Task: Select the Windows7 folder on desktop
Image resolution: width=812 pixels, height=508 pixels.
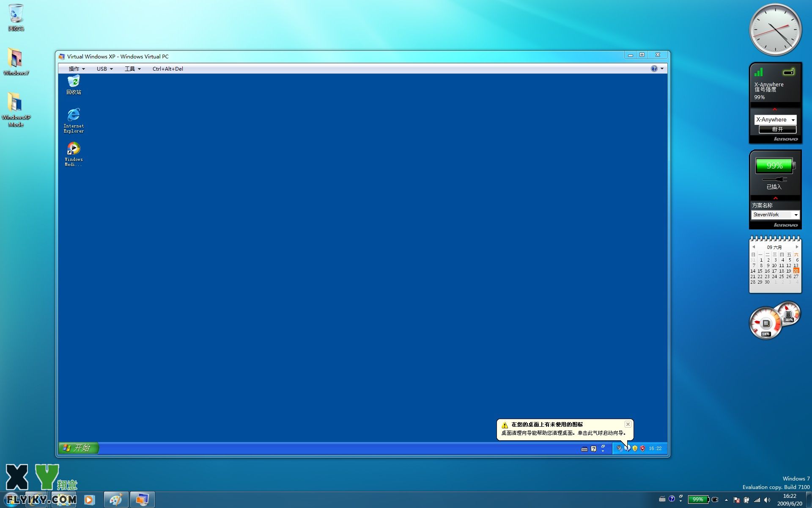Action: coord(16,61)
